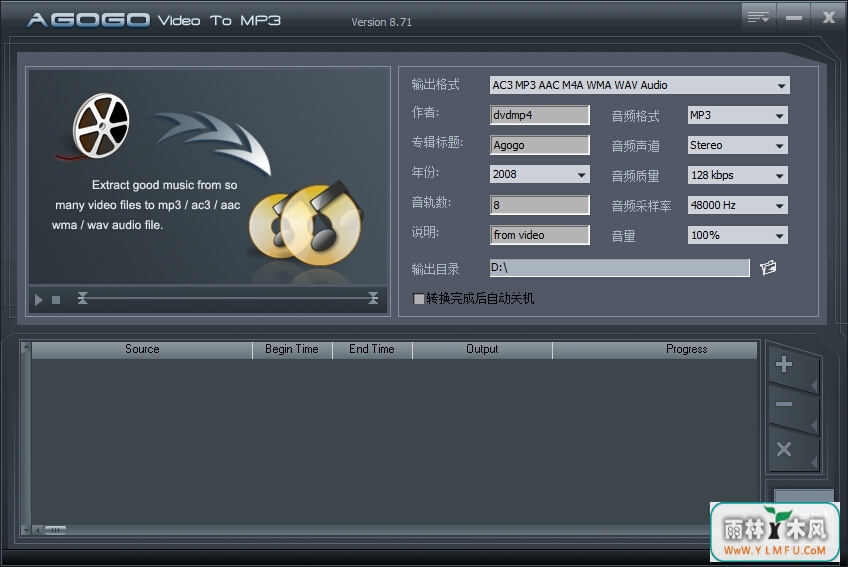Click the music disc graphic in preview

point(306,223)
